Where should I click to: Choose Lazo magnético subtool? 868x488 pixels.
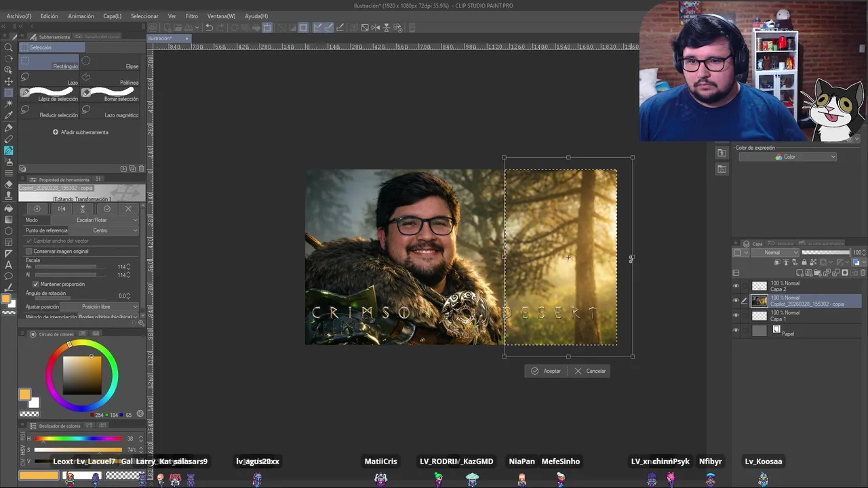pyautogui.click(x=111, y=111)
